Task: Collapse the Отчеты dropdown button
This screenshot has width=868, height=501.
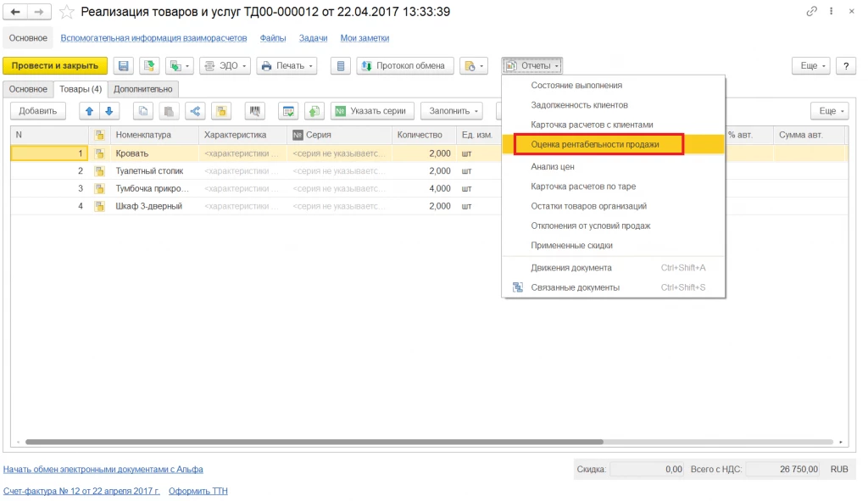Action: tap(532, 66)
